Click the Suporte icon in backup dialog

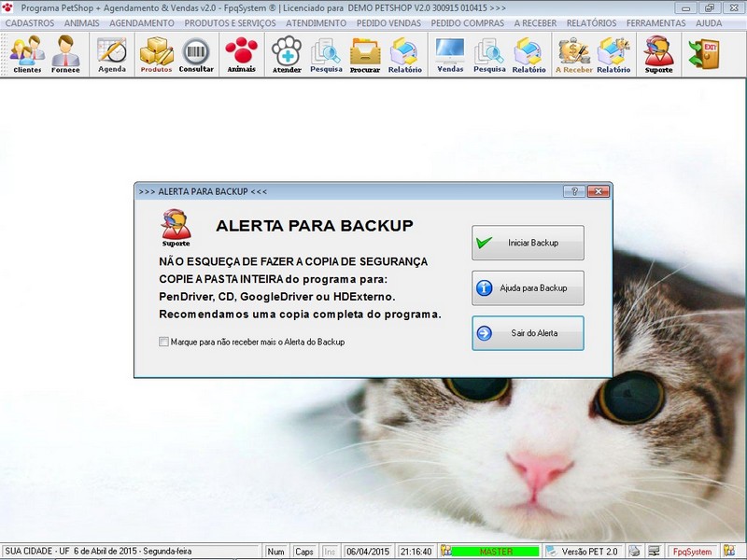point(176,228)
